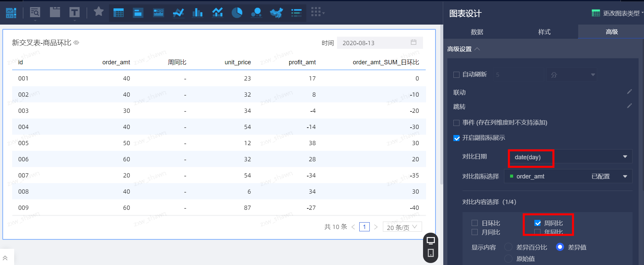Choose the line chart icon
644x265 pixels.
[x=178, y=13]
